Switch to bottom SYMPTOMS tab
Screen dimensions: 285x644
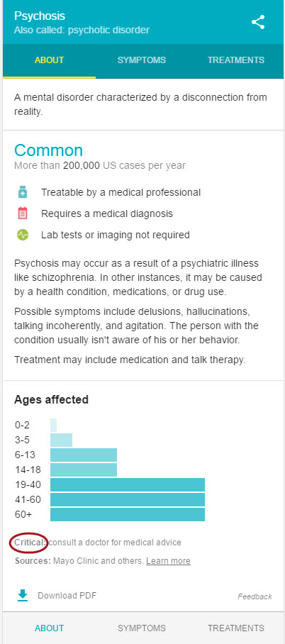coord(142,628)
